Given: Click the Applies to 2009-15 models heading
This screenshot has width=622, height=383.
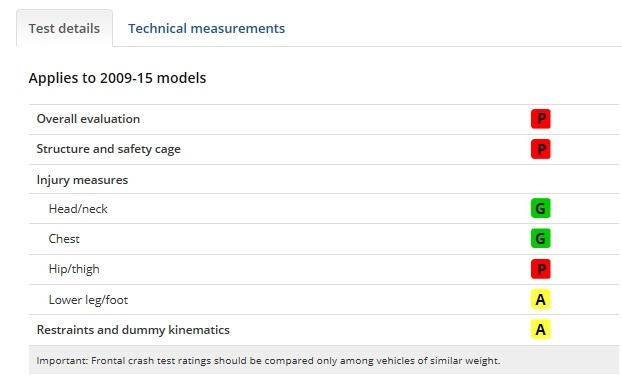Looking at the screenshot, I should point(117,78).
